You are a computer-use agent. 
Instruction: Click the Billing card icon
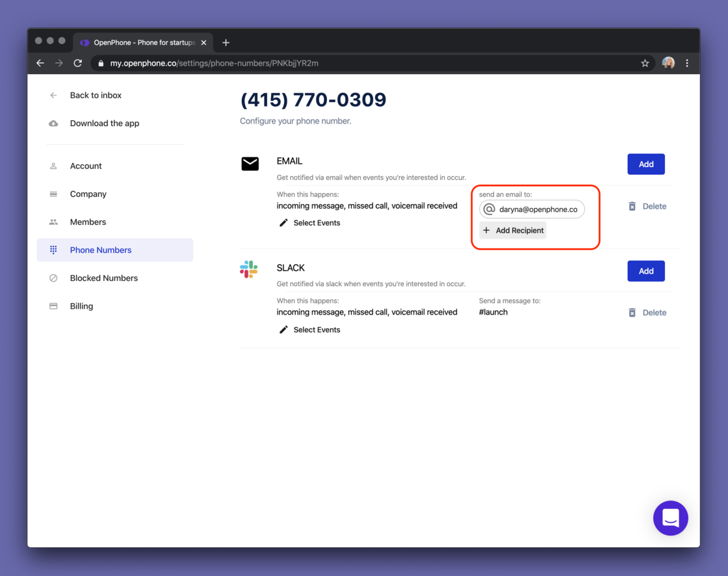[x=53, y=306]
